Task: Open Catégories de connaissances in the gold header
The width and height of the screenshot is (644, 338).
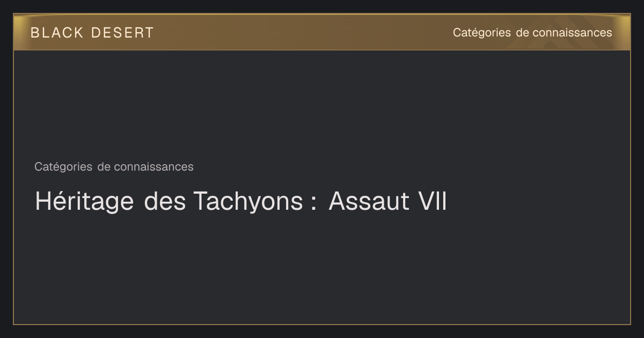Action: pos(532,33)
